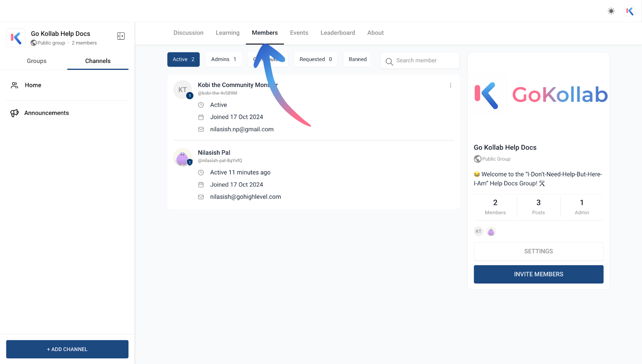Click Nilasish Pal member name

[x=214, y=153]
